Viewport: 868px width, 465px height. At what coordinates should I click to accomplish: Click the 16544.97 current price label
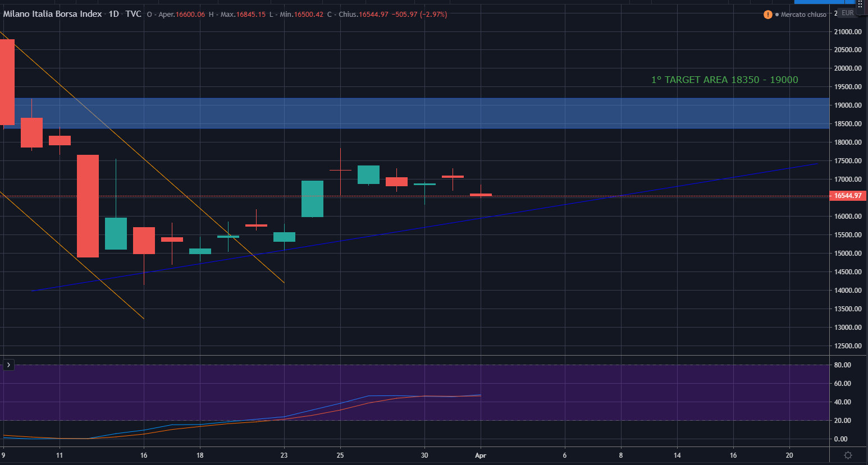pyautogui.click(x=848, y=196)
